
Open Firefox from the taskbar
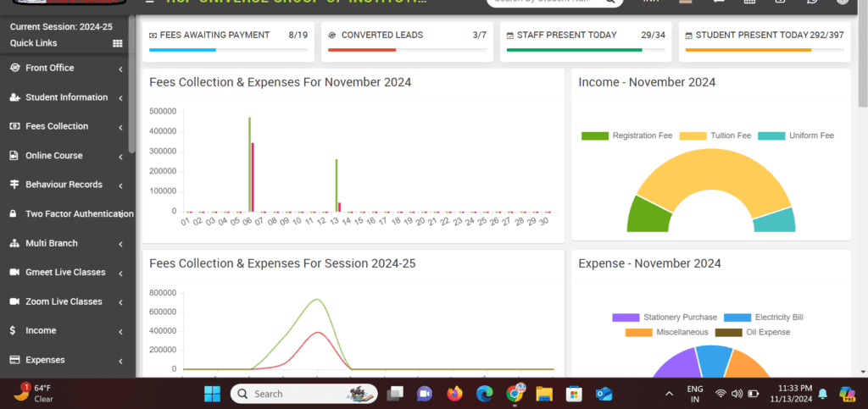tap(455, 394)
